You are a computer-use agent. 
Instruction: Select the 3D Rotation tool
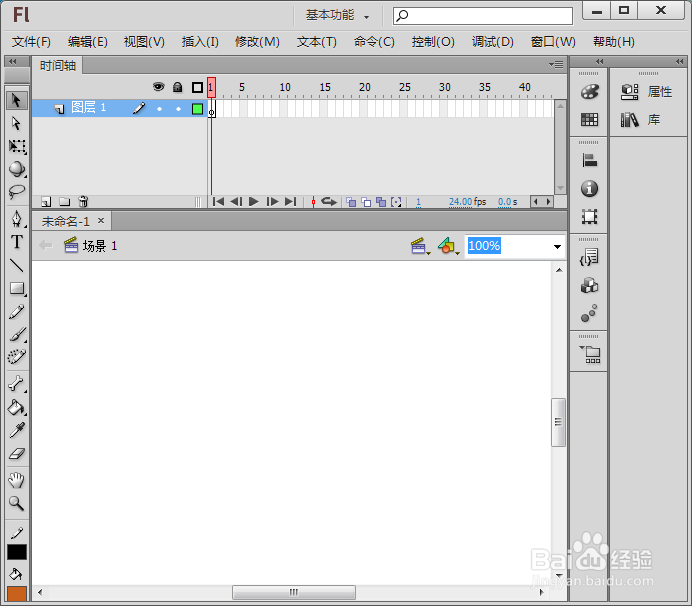[17, 169]
